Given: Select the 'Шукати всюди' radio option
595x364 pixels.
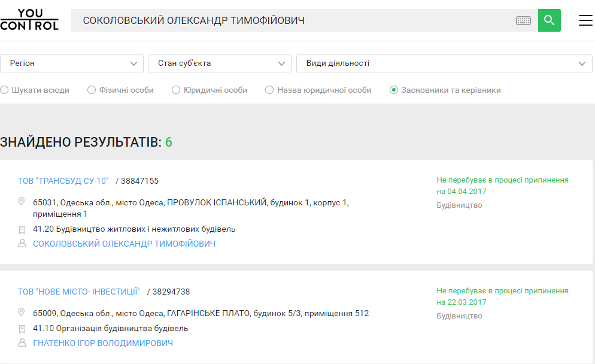Looking at the screenshot, I should (5, 90).
